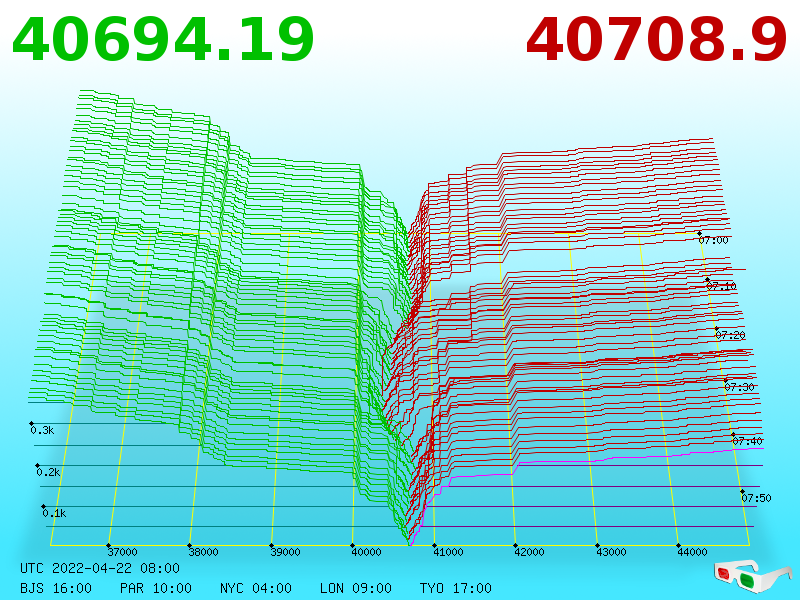The height and width of the screenshot is (600, 800).
Task: Click the 3D anaglyph glasses icon
Action: pyautogui.click(x=752, y=575)
